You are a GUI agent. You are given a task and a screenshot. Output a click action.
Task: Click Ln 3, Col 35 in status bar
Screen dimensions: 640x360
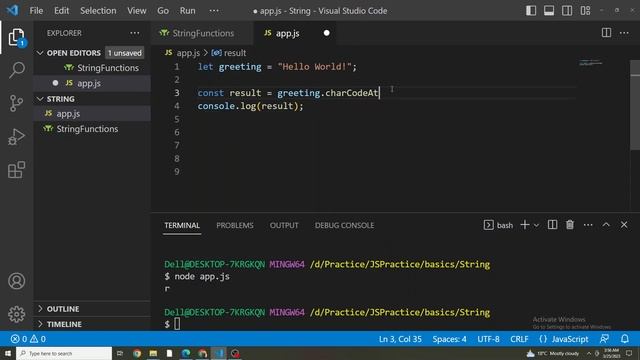(x=400, y=339)
